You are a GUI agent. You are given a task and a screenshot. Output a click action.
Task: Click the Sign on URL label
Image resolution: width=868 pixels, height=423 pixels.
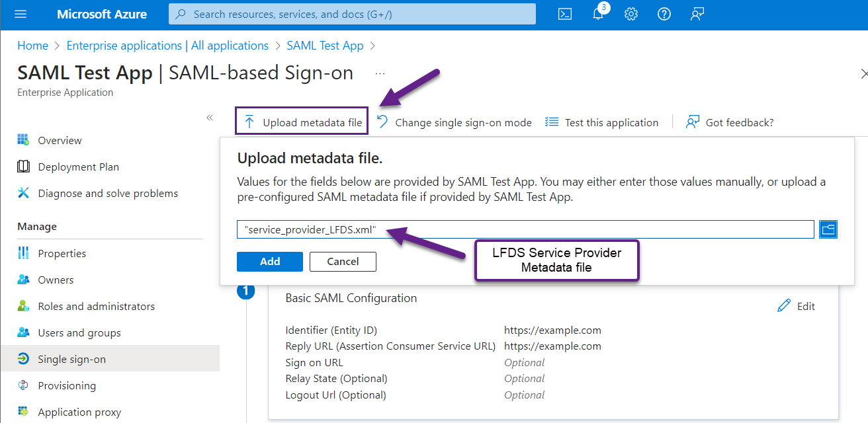[x=314, y=363]
